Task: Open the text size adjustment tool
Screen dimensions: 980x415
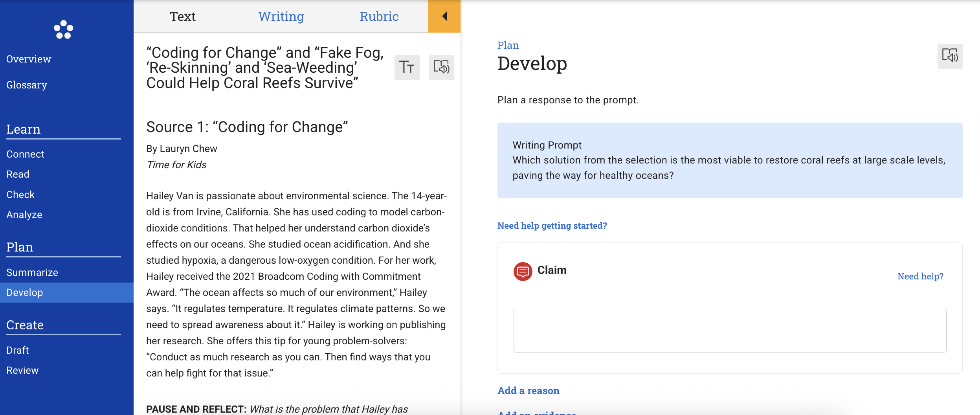Action: pyautogui.click(x=407, y=67)
